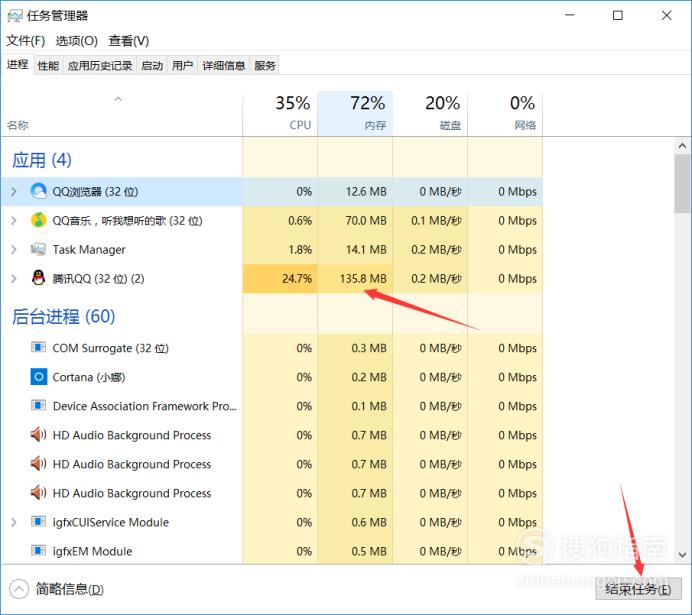
Task: Sort by the 磁盘 column header
Action: pyautogui.click(x=430, y=114)
